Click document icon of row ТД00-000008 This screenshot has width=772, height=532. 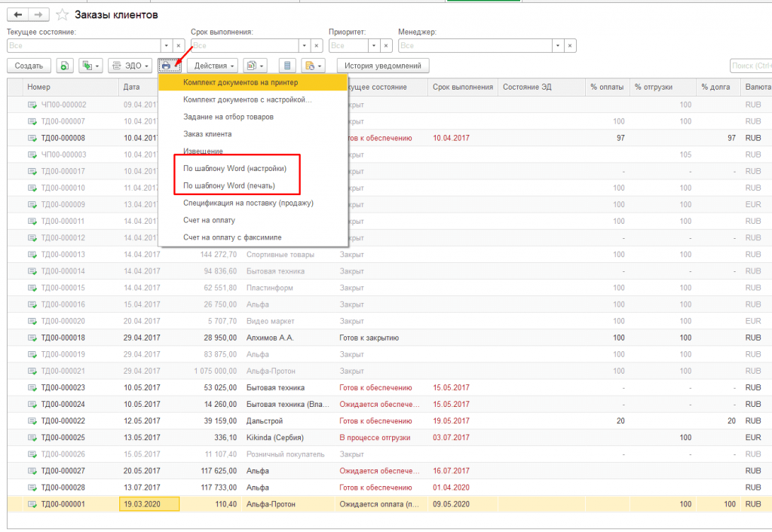click(32, 139)
